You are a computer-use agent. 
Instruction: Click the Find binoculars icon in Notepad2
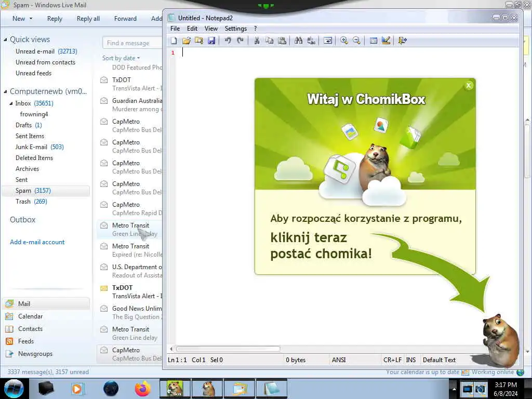[298, 41]
